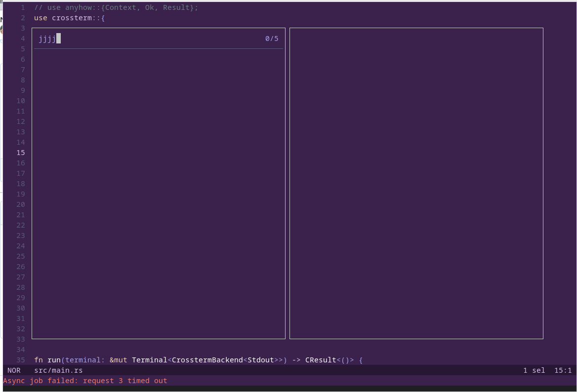Click the divider line below the picker input
The width and height of the screenshot is (577, 392).
click(x=158, y=49)
